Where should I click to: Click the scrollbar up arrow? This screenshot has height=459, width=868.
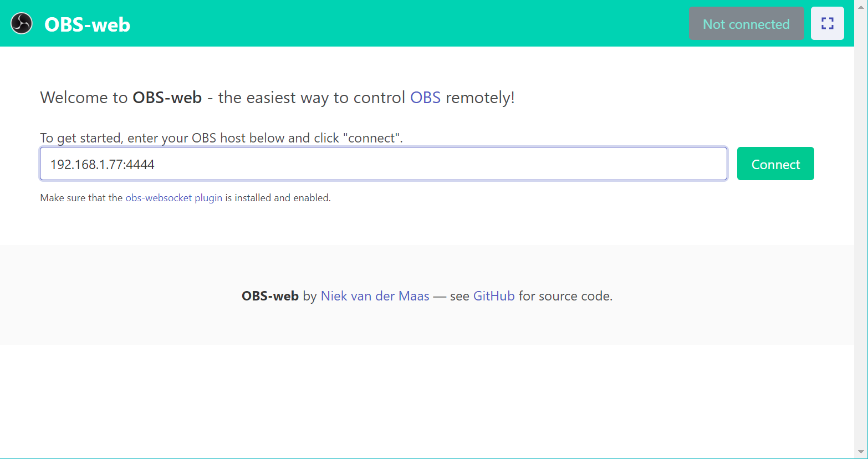click(861, 4)
